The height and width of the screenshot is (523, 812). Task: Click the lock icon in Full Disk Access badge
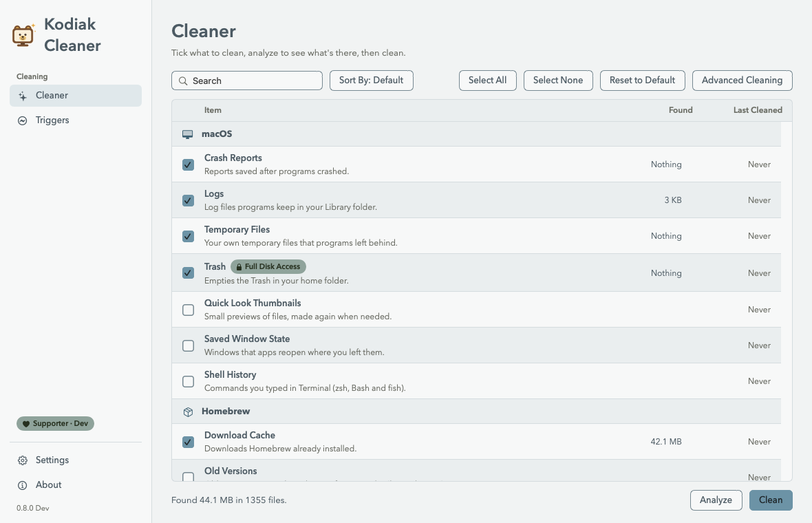[239, 267]
